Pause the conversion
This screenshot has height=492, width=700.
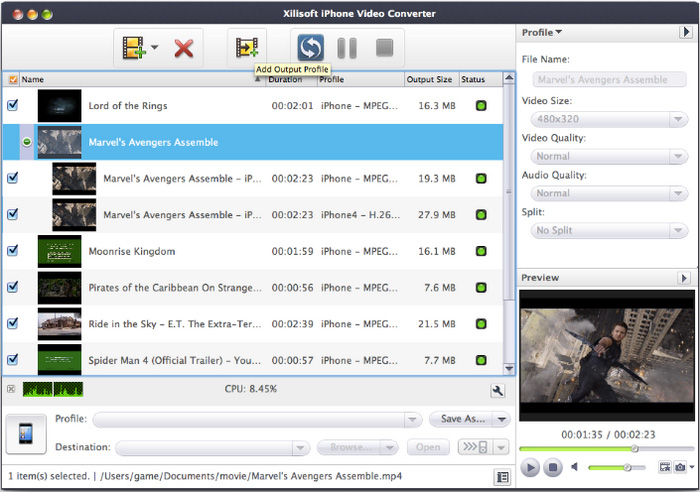pos(347,48)
